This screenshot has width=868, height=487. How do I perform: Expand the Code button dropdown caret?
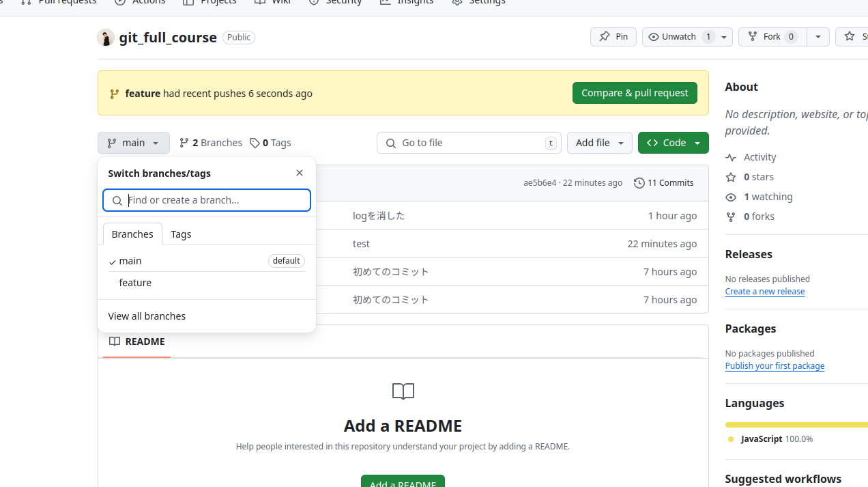tap(697, 143)
